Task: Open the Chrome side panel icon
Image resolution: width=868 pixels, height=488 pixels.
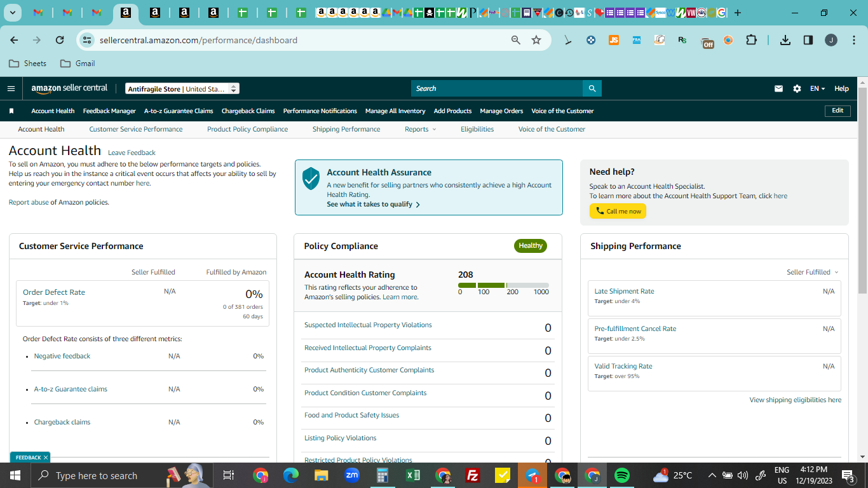Action: (x=808, y=40)
